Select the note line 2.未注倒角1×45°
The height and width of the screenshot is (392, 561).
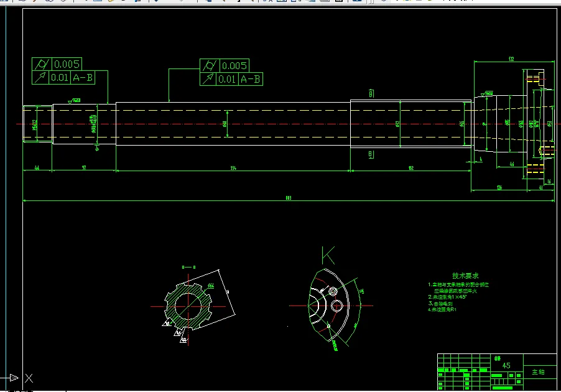click(x=448, y=297)
